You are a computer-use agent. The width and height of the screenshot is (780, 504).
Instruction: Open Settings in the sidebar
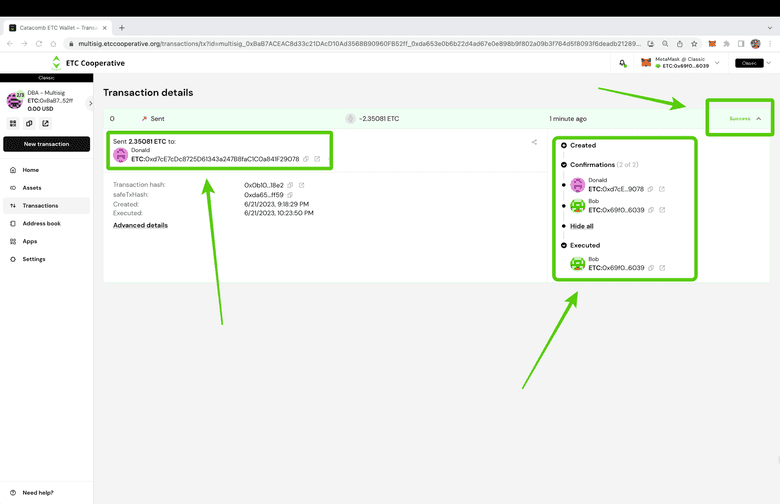point(34,259)
